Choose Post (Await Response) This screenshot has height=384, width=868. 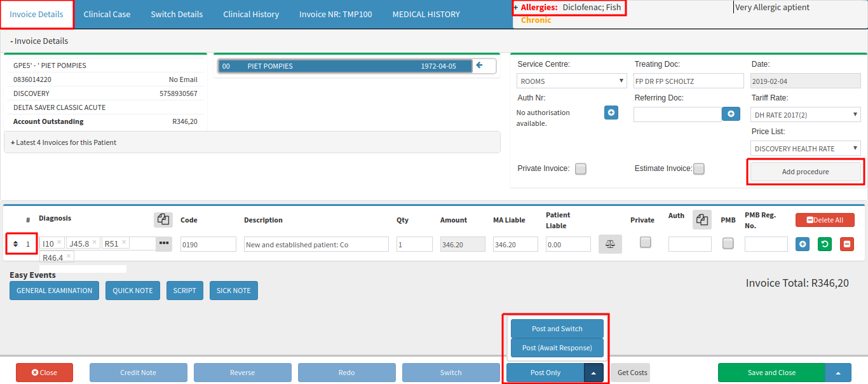point(557,348)
